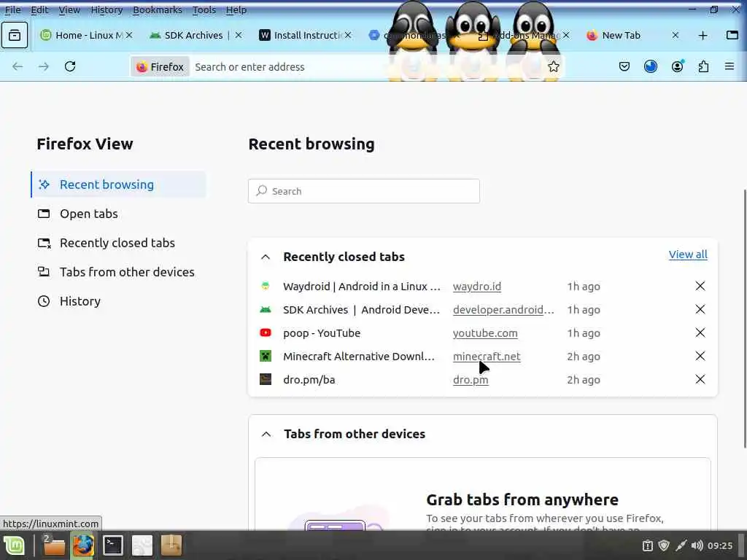Open the Firefox View button
The height and width of the screenshot is (560, 747).
point(15,35)
